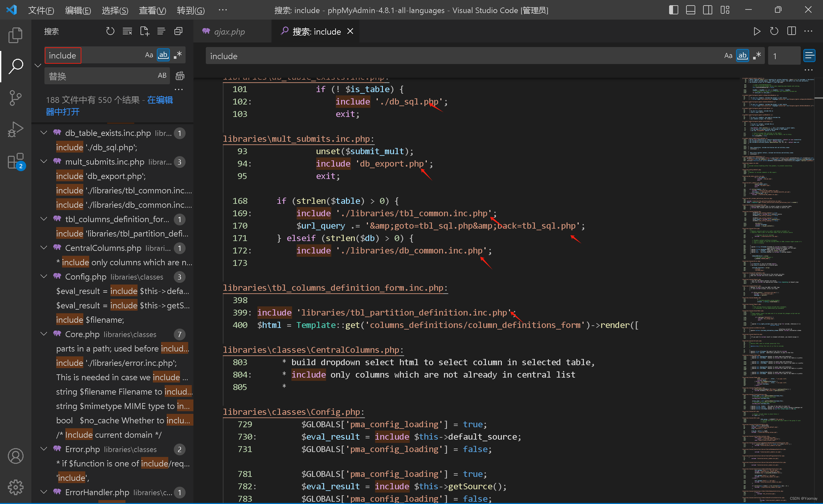Toggle Match Whole Word in sidebar search

(x=163, y=55)
